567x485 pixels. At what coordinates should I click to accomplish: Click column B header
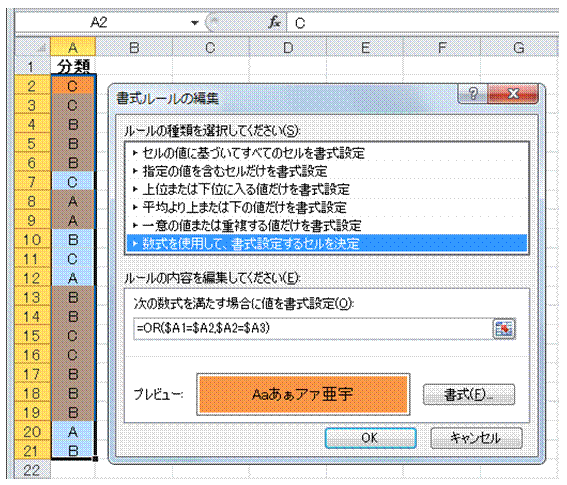(x=134, y=47)
